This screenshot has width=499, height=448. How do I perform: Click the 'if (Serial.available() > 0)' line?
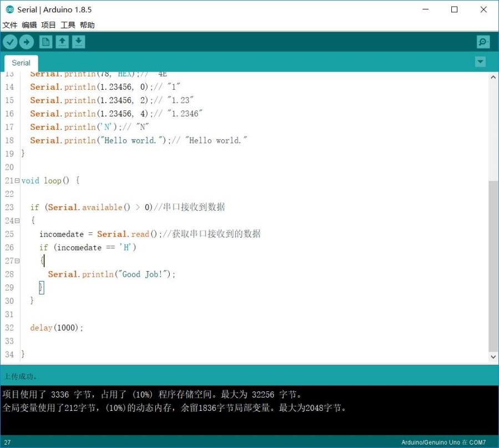coord(128,207)
